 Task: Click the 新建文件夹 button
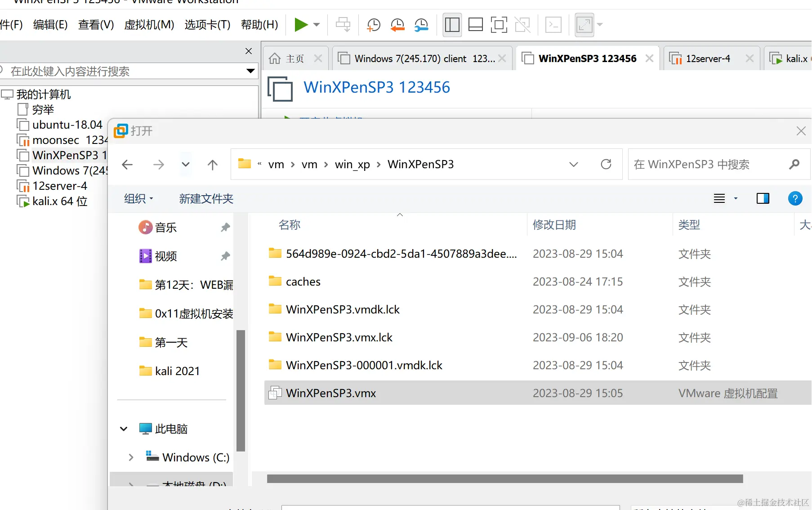pyautogui.click(x=206, y=199)
